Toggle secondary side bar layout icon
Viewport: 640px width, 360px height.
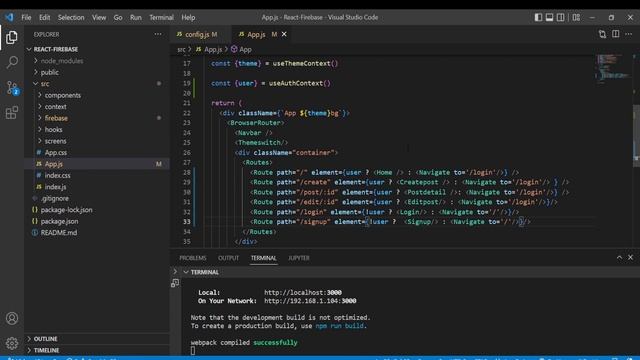tap(561, 17)
